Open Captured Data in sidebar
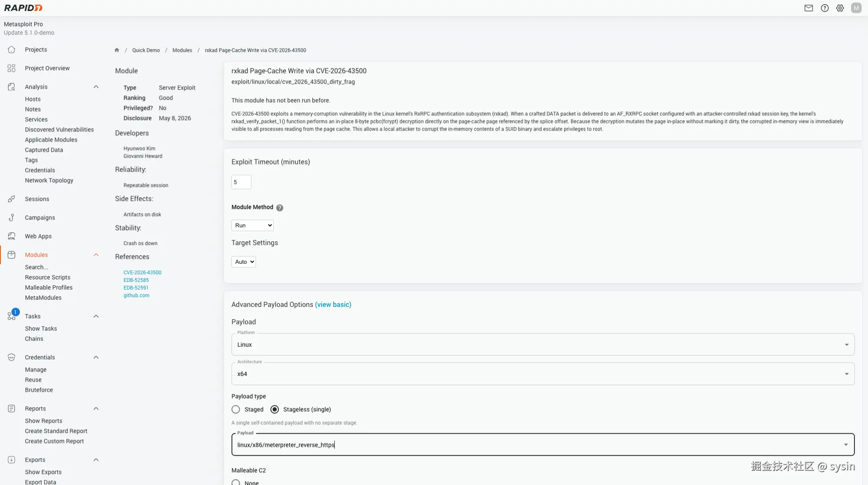868x485 pixels. click(x=44, y=150)
